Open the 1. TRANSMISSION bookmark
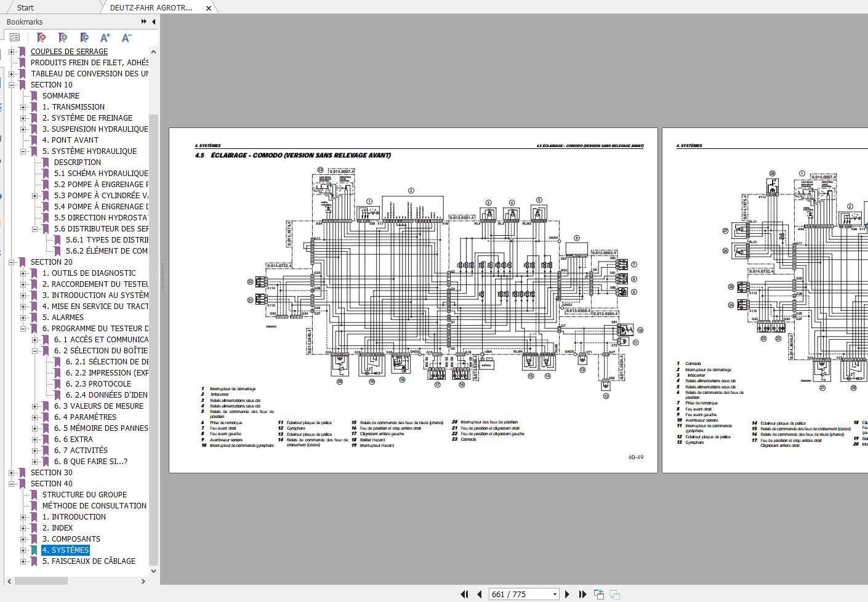The image size is (868, 602). 73,106
